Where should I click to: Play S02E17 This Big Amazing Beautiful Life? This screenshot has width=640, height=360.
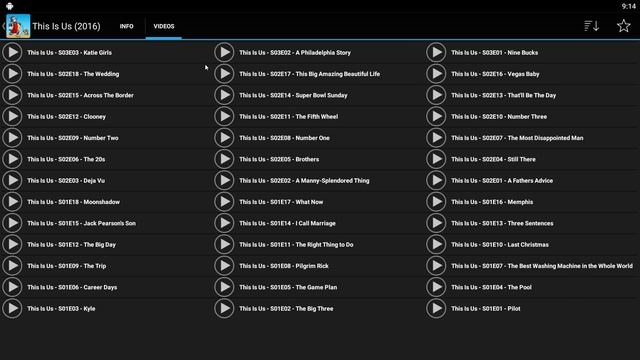coord(224,74)
